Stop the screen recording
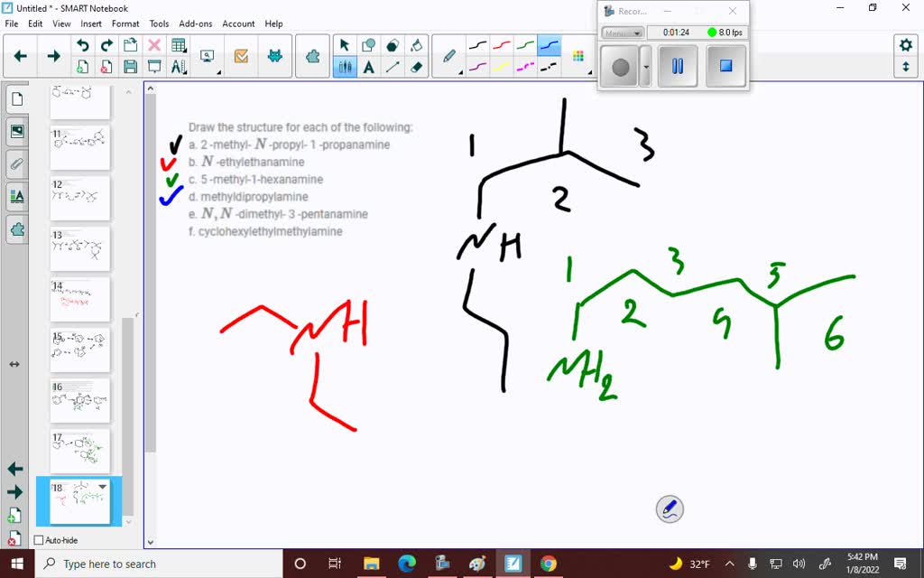Screen dimensions: 924x578 click(725, 66)
